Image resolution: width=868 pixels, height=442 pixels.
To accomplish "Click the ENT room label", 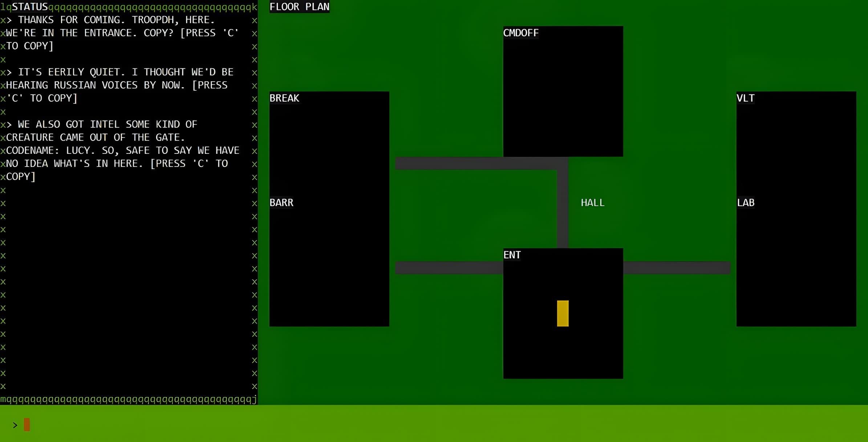I will 512,255.
